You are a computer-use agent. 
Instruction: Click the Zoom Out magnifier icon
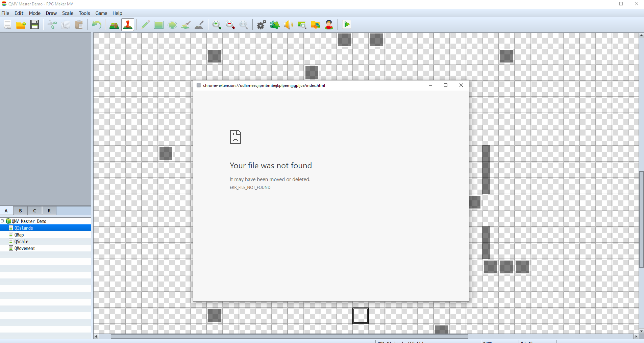click(x=230, y=25)
